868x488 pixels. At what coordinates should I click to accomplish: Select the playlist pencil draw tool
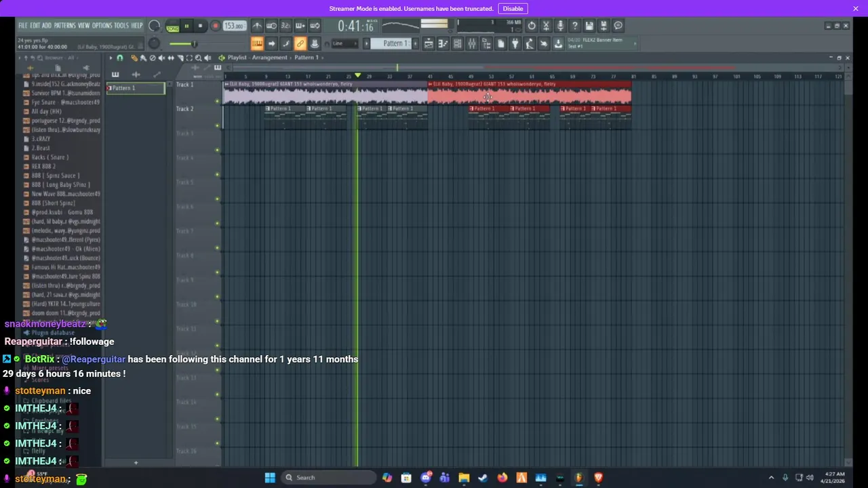[134, 58]
